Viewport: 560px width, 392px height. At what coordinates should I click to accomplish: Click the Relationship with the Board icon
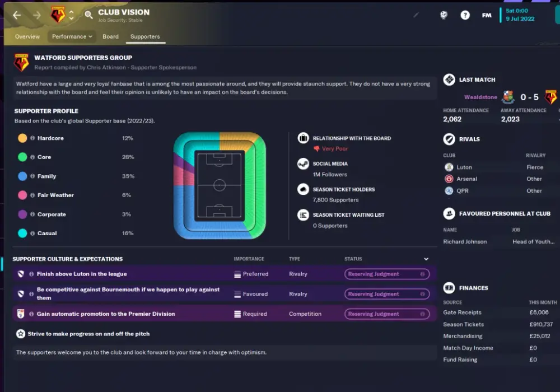click(303, 138)
